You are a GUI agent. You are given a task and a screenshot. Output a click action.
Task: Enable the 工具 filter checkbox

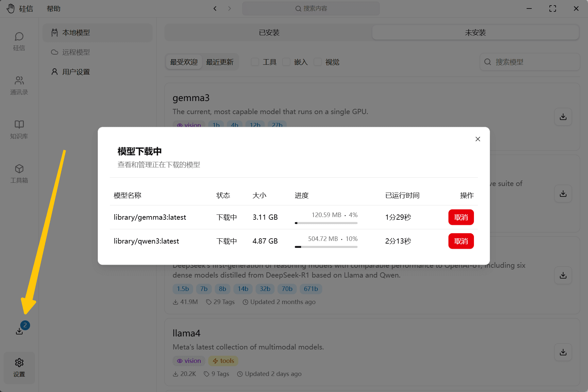pos(255,62)
